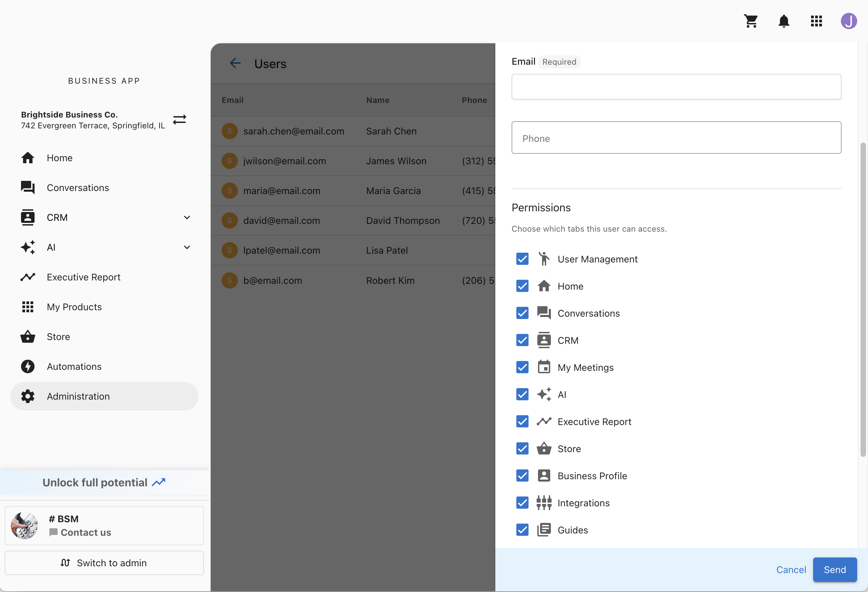Viewport: 868px width, 592px height.
Task: Click the Store basket icon in sidebar
Action: tap(28, 336)
